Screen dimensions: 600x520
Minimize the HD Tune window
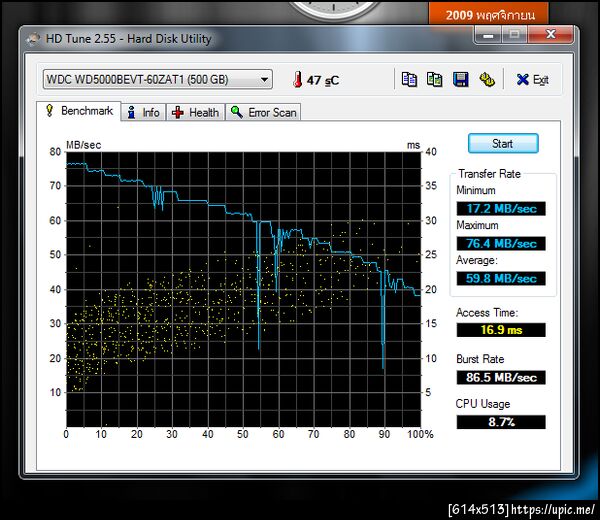pos(488,34)
